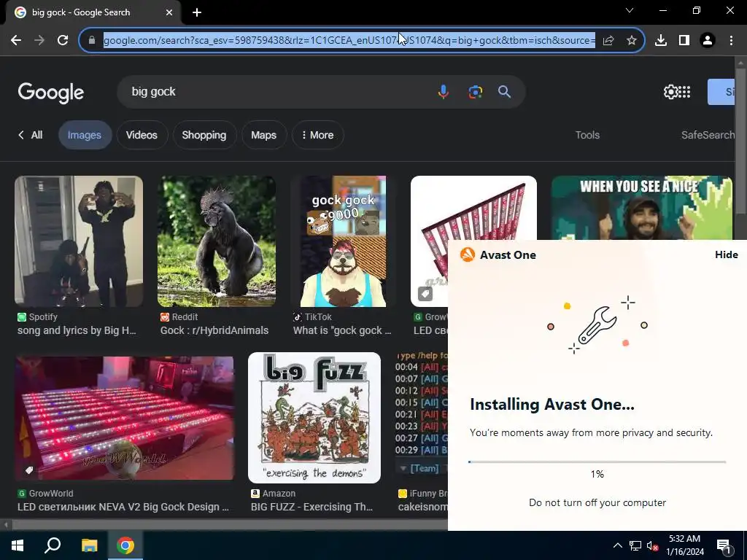Open the notification center icon
747x560 pixels.
[x=724, y=547]
